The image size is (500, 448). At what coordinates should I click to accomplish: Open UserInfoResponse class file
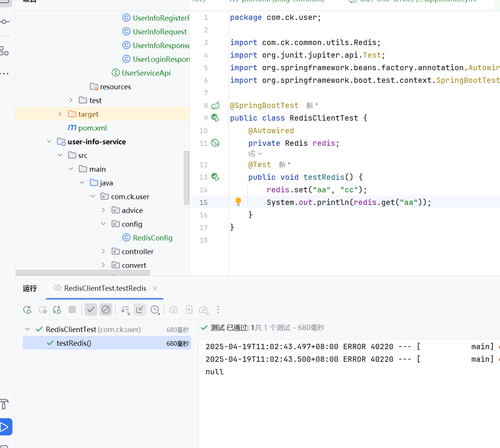[156, 45]
